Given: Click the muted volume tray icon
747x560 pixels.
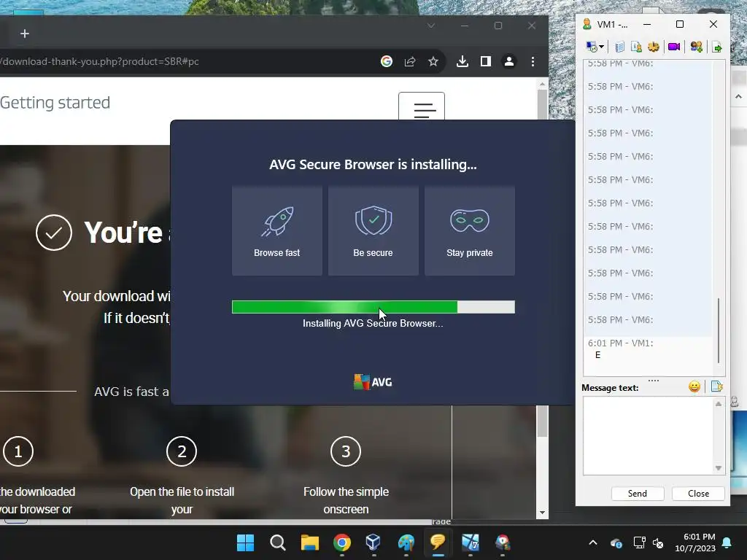Looking at the screenshot, I should point(658,542).
